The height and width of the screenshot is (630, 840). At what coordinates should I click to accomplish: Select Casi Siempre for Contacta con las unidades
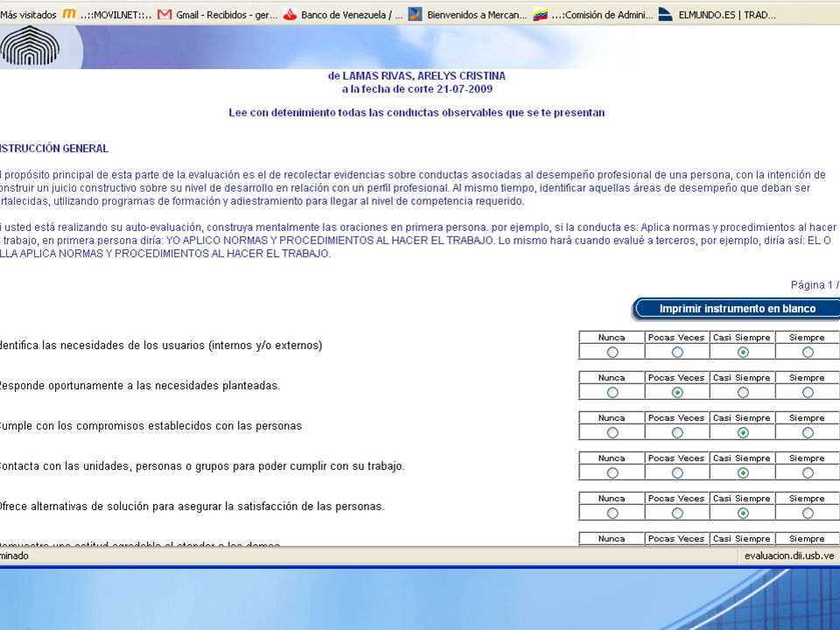click(x=743, y=472)
